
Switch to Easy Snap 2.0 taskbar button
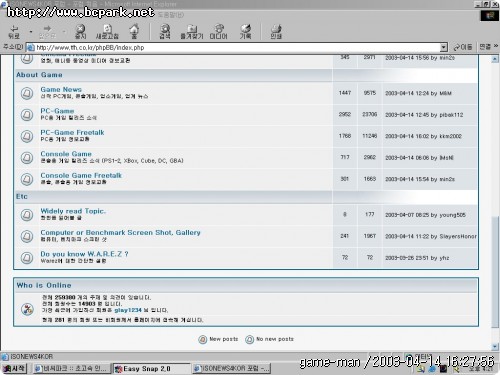(x=152, y=369)
